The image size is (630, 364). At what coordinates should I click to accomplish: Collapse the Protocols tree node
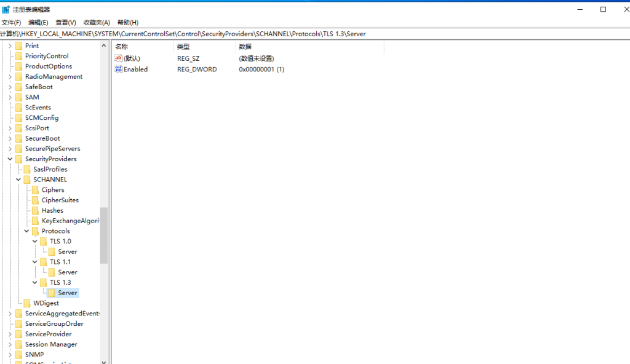27,231
